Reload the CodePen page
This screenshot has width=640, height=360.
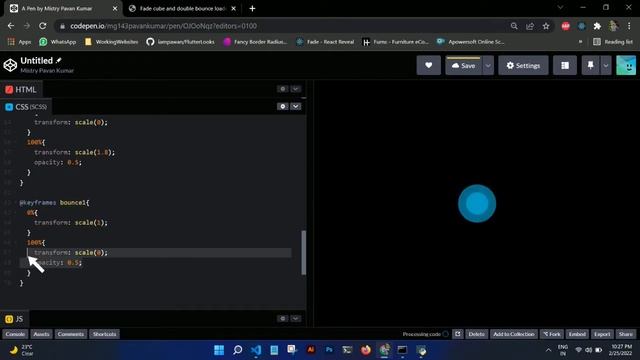[42, 26]
